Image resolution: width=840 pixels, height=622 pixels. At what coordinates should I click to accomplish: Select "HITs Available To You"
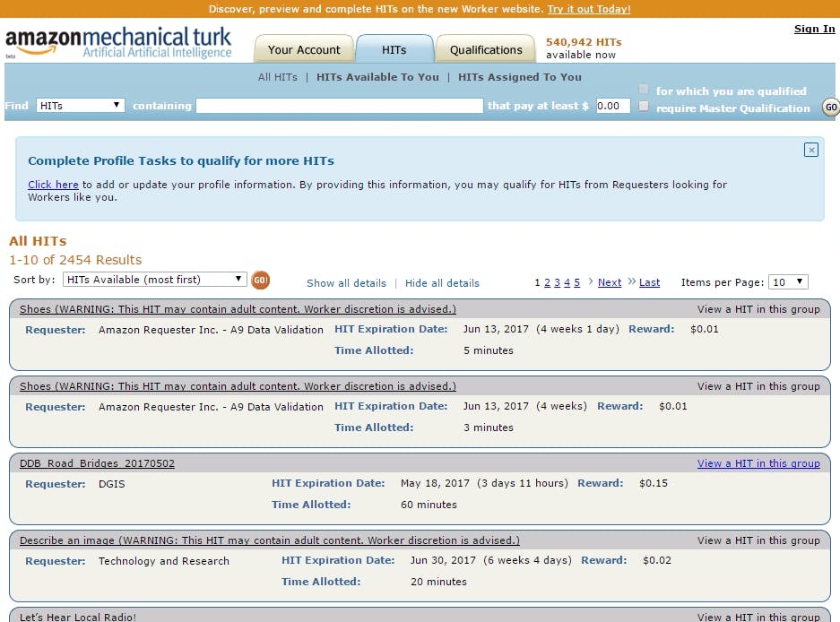pos(377,77)
